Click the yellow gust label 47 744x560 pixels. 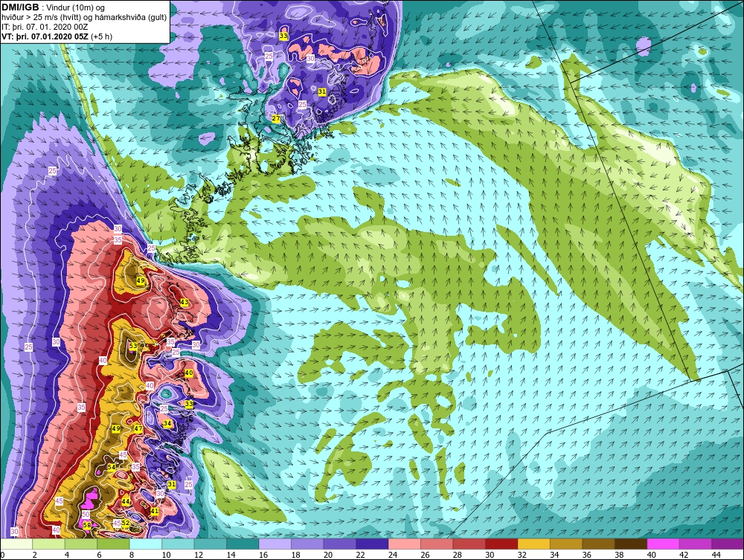pyautogui.click(x=138, y=428)
